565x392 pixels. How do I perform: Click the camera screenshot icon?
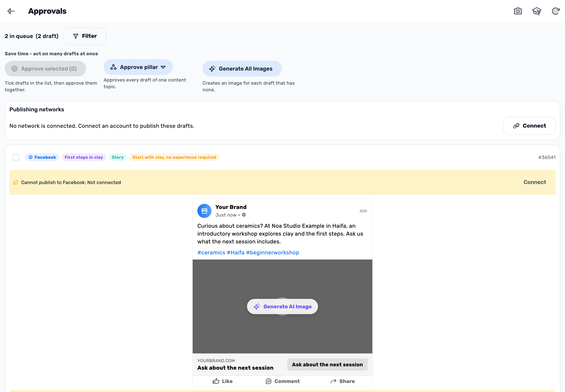pos(518,11)
